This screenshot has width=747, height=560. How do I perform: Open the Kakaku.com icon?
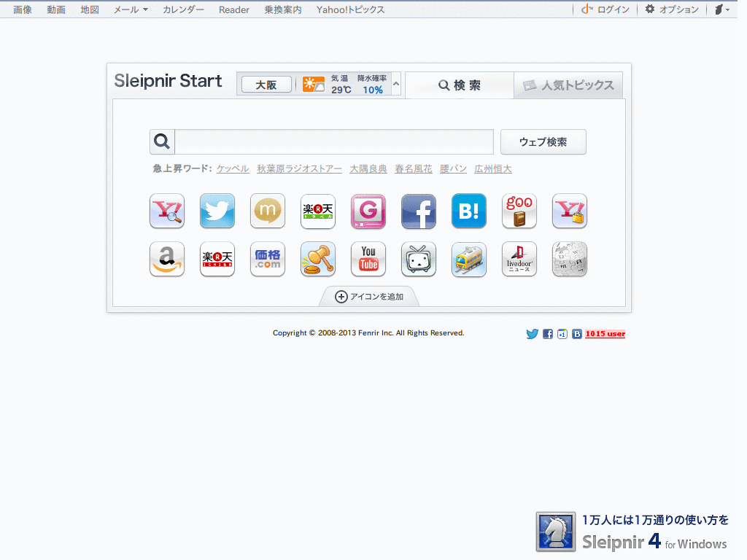(268, 259)
